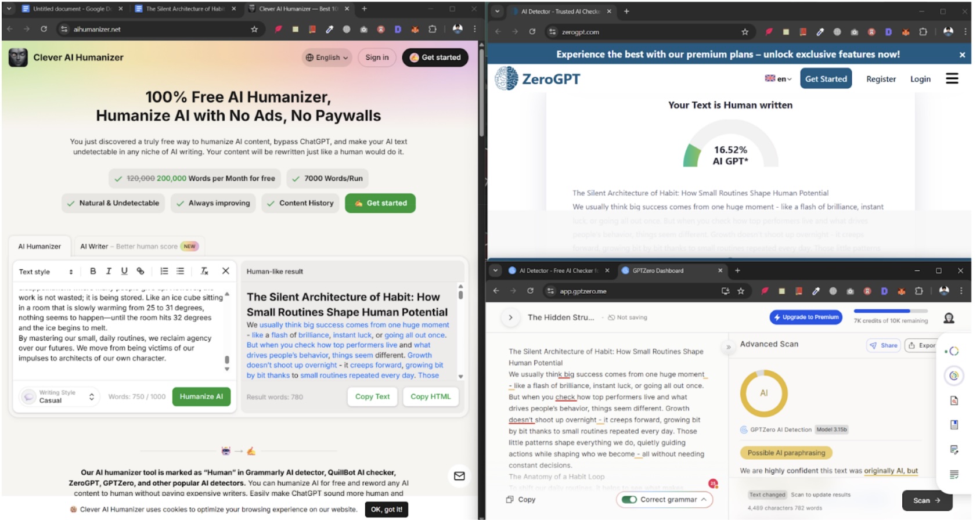
Task: Click Sign in on Clever AI Humanizer
Action: 377,57
